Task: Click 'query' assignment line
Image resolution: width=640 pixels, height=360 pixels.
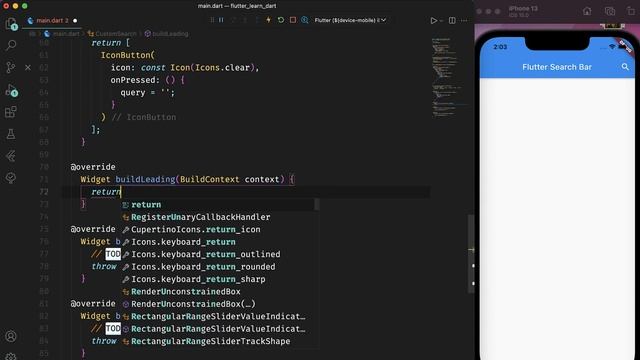Action: [147, 93]
